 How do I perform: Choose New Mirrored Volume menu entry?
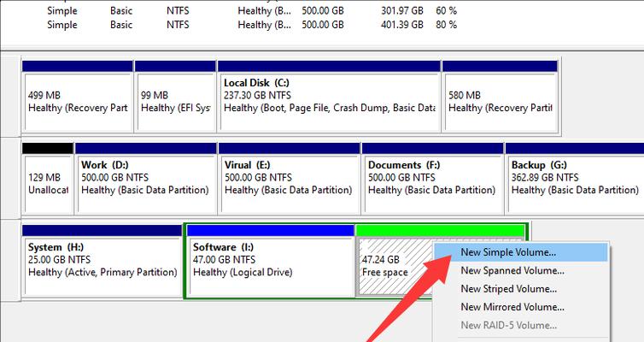click(521, 307)
